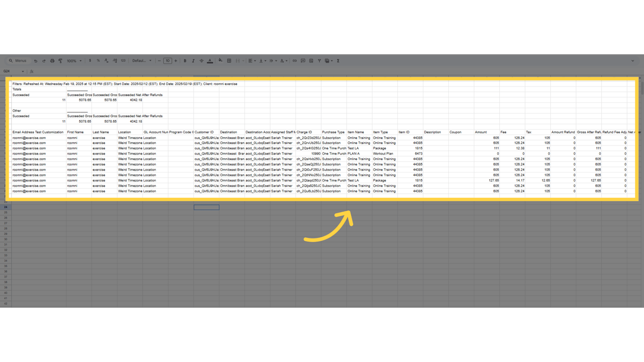This screenshot has height=362, width=644.
Task: Decrease decimal places
Action: pyautogui.click(x=106, y=60)
